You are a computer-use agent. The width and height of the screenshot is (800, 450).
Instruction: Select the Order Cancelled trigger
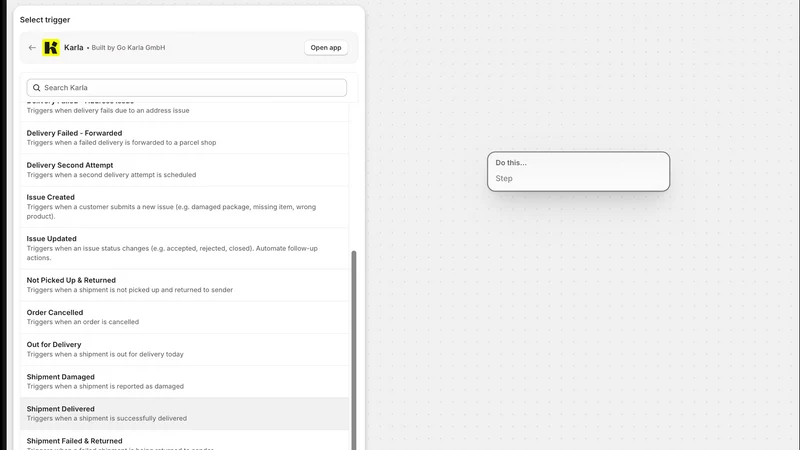click(184, 317)
